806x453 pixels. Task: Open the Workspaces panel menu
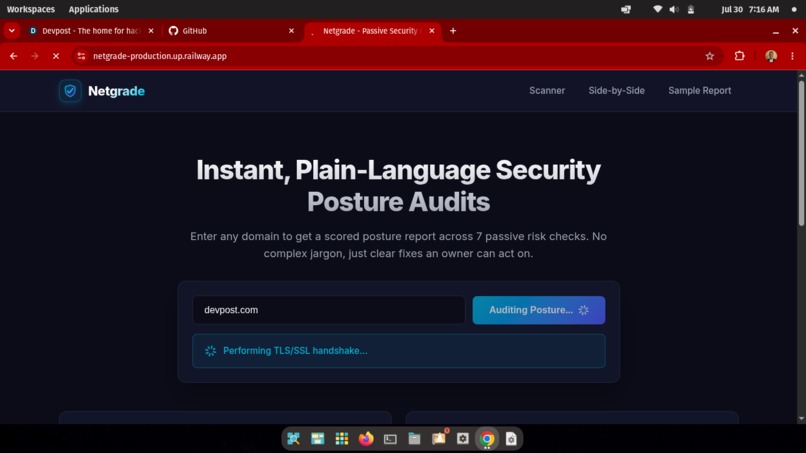coord(31,9)
